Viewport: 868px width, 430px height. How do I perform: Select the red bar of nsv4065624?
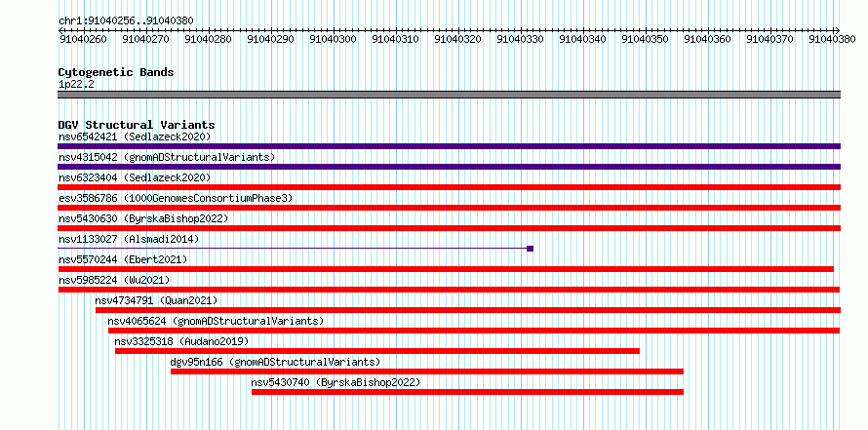point(474,331)
